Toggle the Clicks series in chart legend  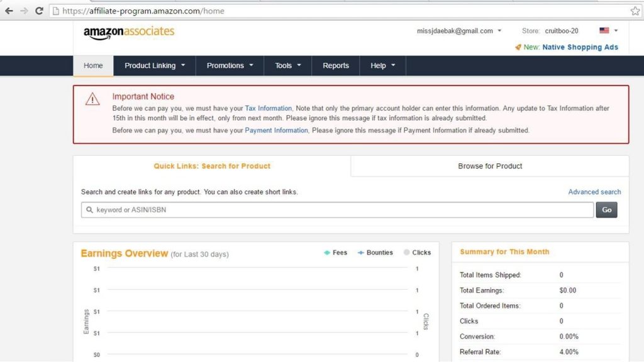point(418,253)
